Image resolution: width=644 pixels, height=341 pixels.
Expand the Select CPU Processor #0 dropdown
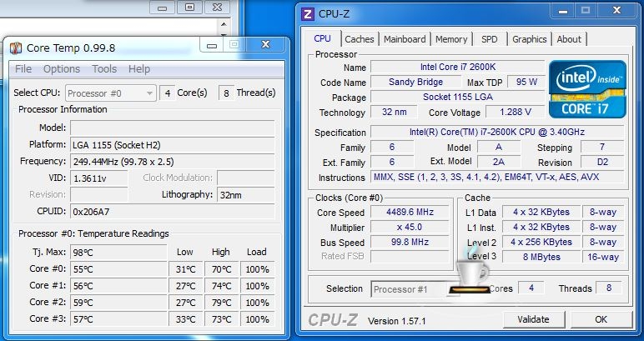(110, 93)
